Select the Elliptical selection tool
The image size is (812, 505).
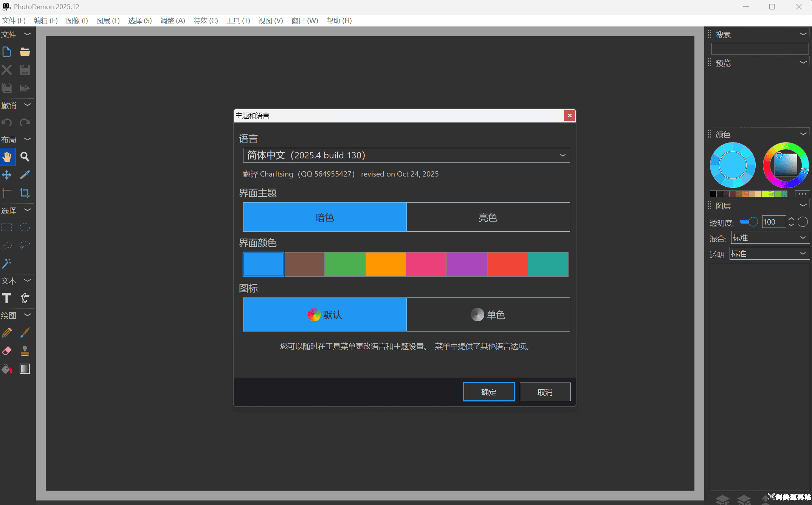coord(25,228)
